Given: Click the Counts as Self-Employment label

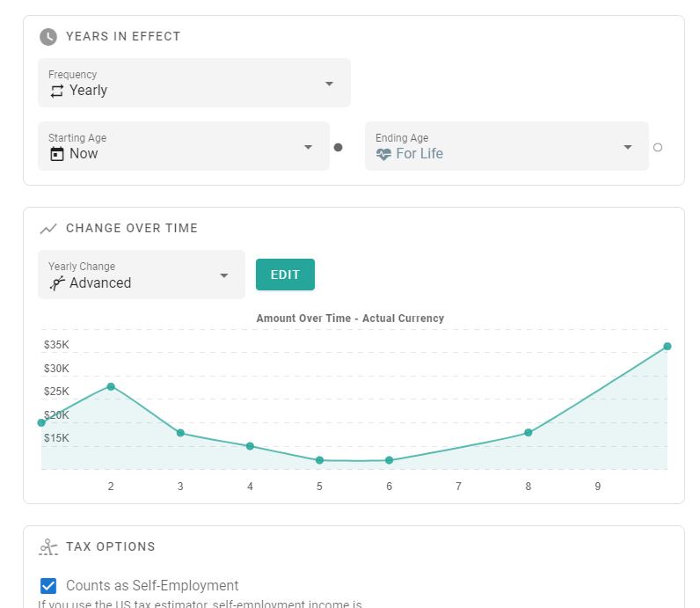Looking at the screenshot, I should [152, 586].
